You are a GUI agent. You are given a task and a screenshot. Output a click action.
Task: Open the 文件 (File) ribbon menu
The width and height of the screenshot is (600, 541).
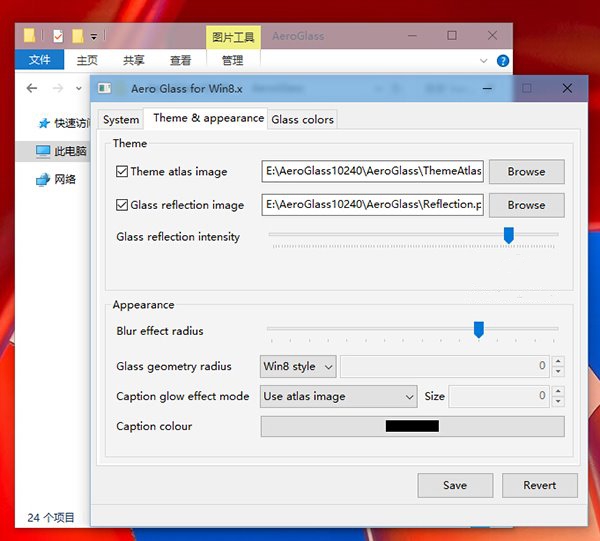point(39,60)
